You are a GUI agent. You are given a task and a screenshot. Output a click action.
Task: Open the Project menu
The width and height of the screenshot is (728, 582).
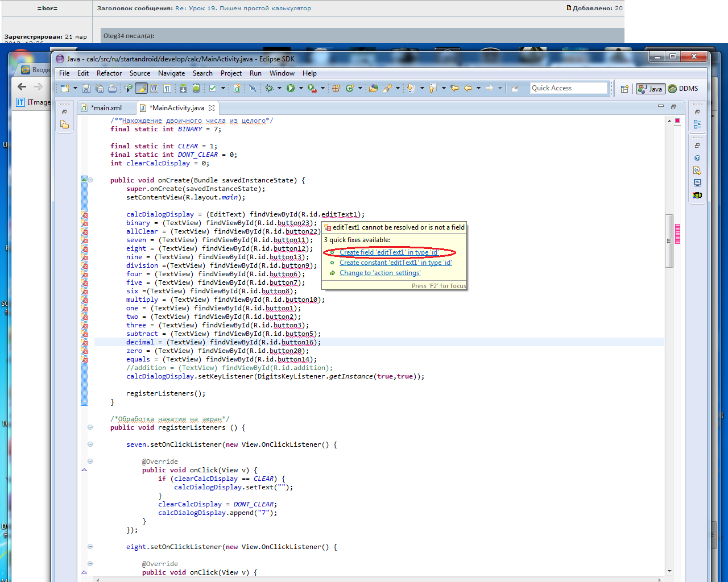[231, 73]
